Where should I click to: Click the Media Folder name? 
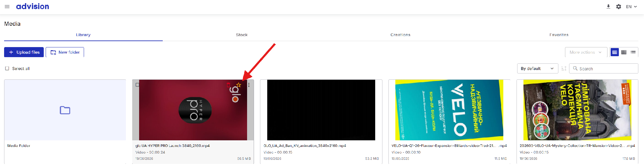click(x=19, y=146)
